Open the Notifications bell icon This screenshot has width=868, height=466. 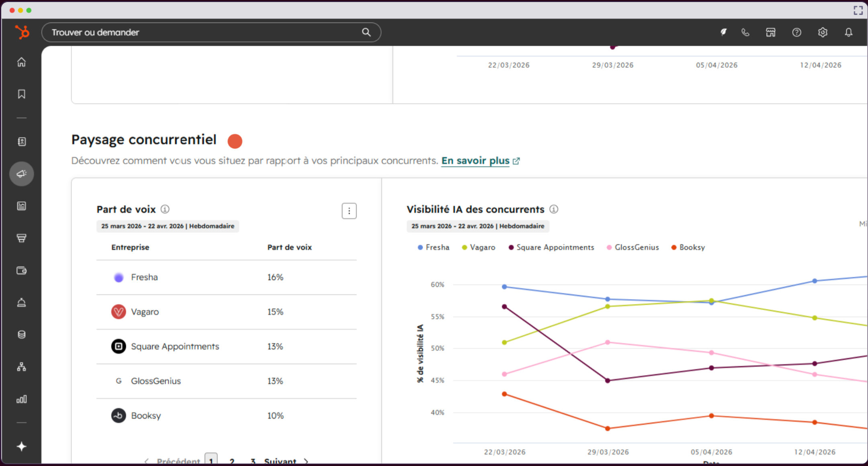click(x=848, y=32)
